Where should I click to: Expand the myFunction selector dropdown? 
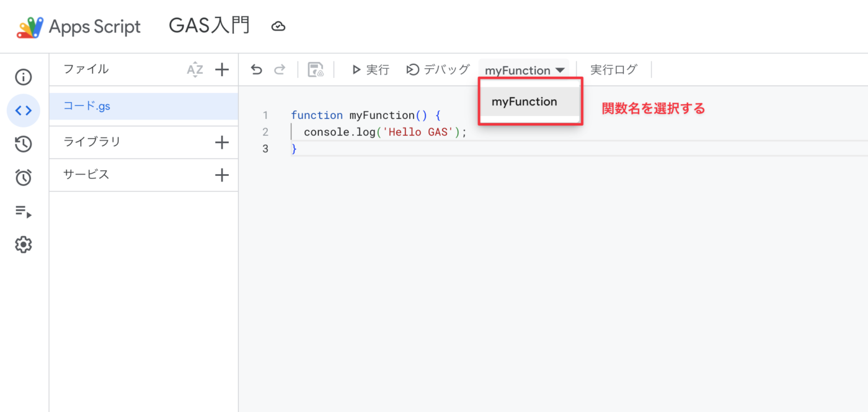pyautogui.click(x=525, y=70)
